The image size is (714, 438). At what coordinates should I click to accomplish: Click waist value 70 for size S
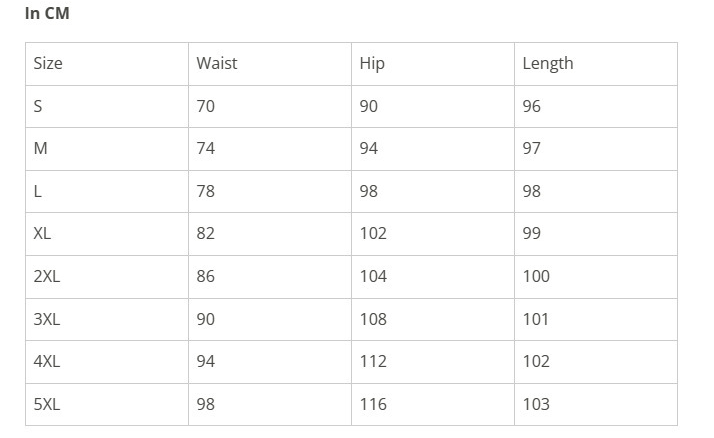point(206,106)
